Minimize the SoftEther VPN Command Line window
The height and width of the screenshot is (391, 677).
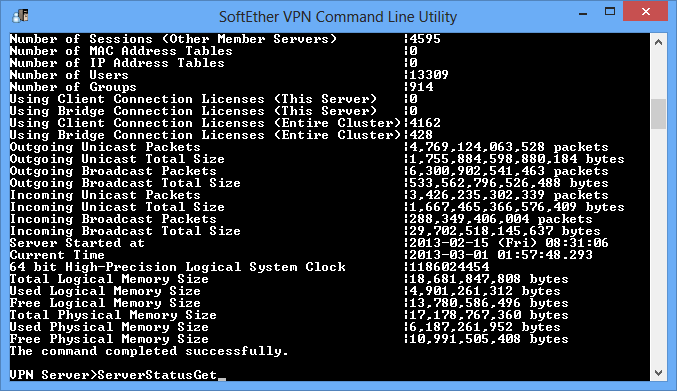pyautogui.click(x=583, y=13)
